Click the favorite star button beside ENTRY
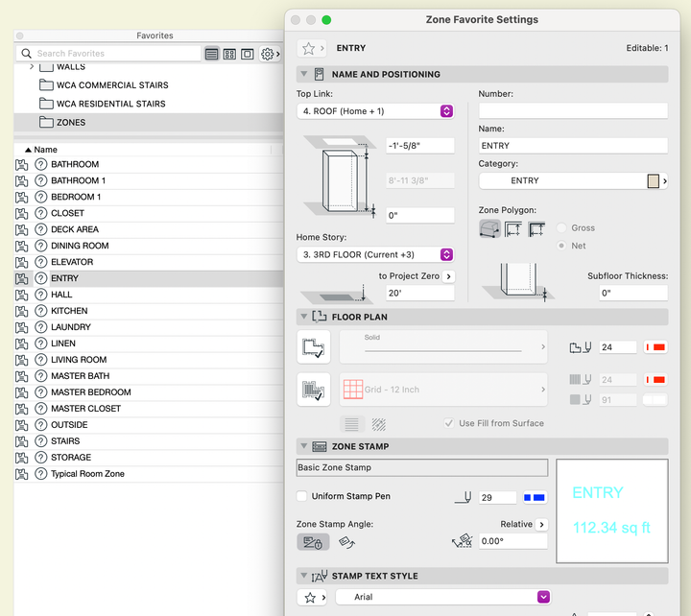The width and height of the screenshot is (691, 616). coord(312,48)
